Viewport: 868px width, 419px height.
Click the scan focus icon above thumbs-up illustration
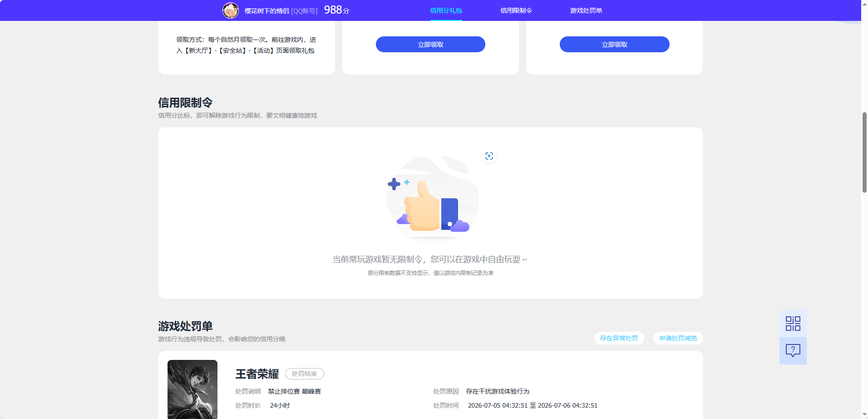(x=489, y=156)
